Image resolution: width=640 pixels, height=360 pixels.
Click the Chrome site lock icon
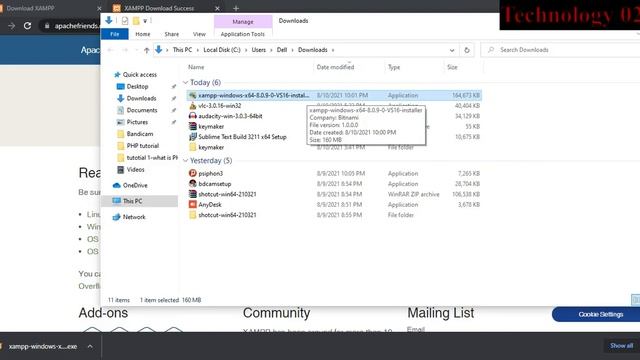(x=47, y=26)
